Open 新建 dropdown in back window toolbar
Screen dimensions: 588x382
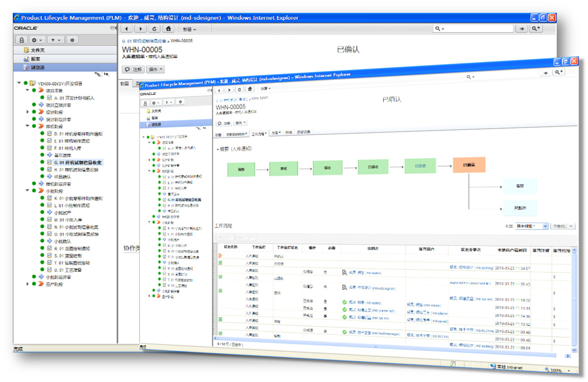pos(189,29)
